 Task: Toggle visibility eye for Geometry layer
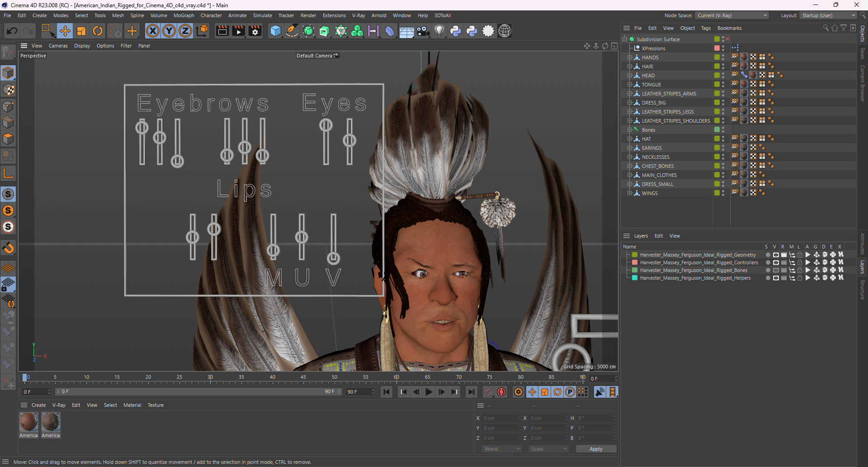coord(776,255)
